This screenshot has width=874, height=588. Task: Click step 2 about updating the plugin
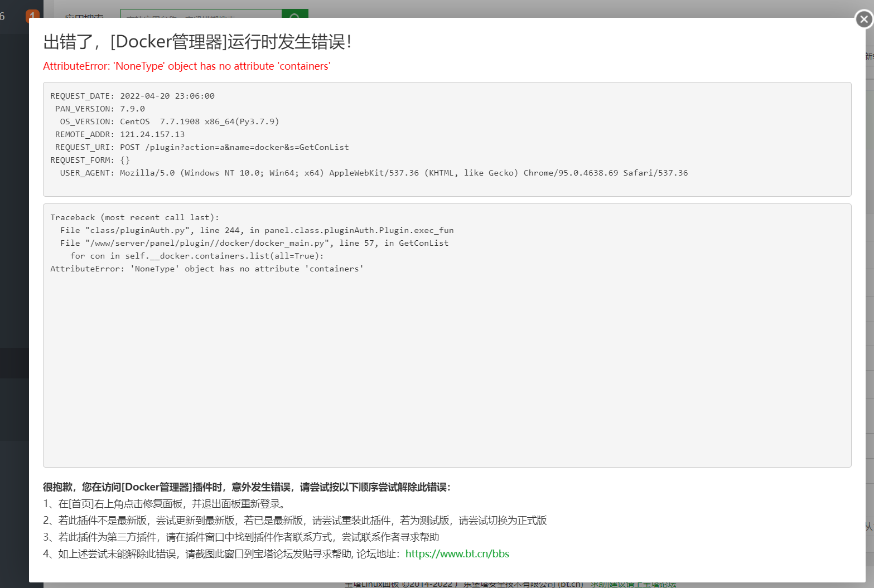point(295,521)
